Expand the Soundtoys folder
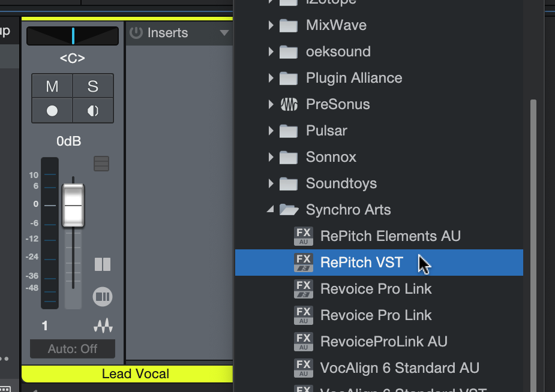The image size is (555, 392). point(271,183)
